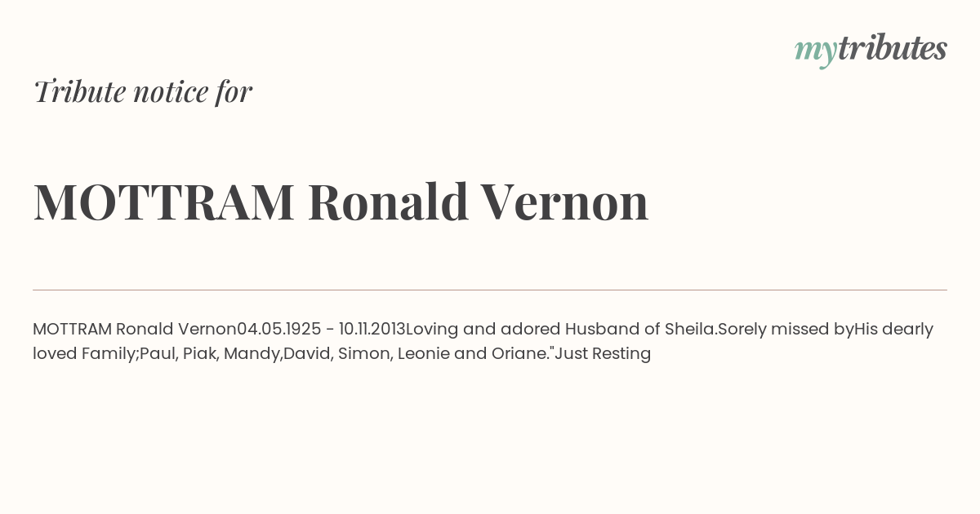Screen dimensions: 980x514
Task: Click the word "Ronald" in the large title
Action: (388, 202)
